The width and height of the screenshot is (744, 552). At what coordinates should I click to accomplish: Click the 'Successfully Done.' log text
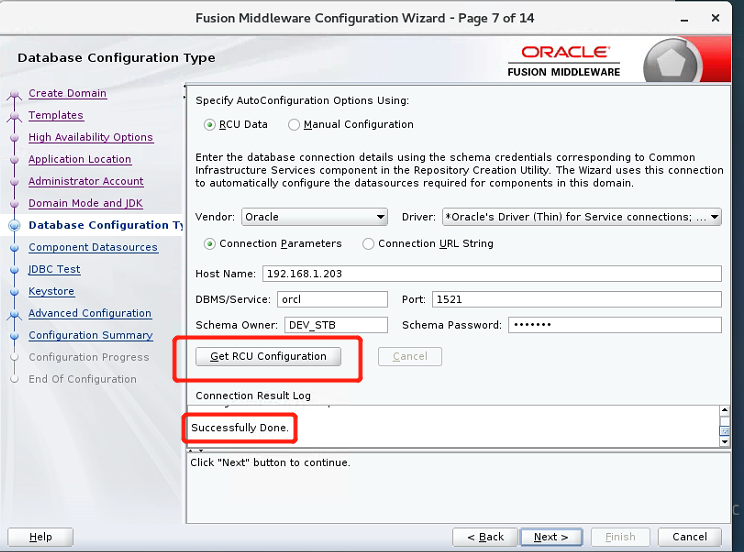click(x=240, y=428)
